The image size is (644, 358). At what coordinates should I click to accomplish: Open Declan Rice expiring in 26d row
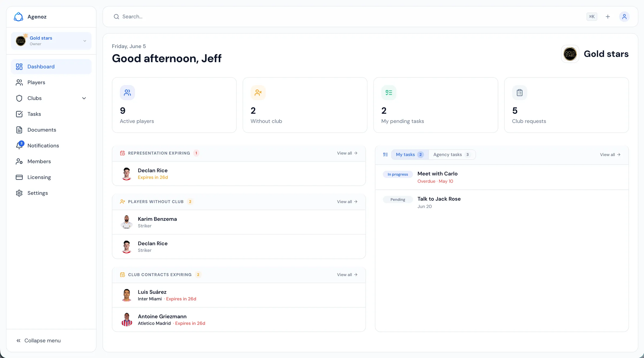pos(239,174)
